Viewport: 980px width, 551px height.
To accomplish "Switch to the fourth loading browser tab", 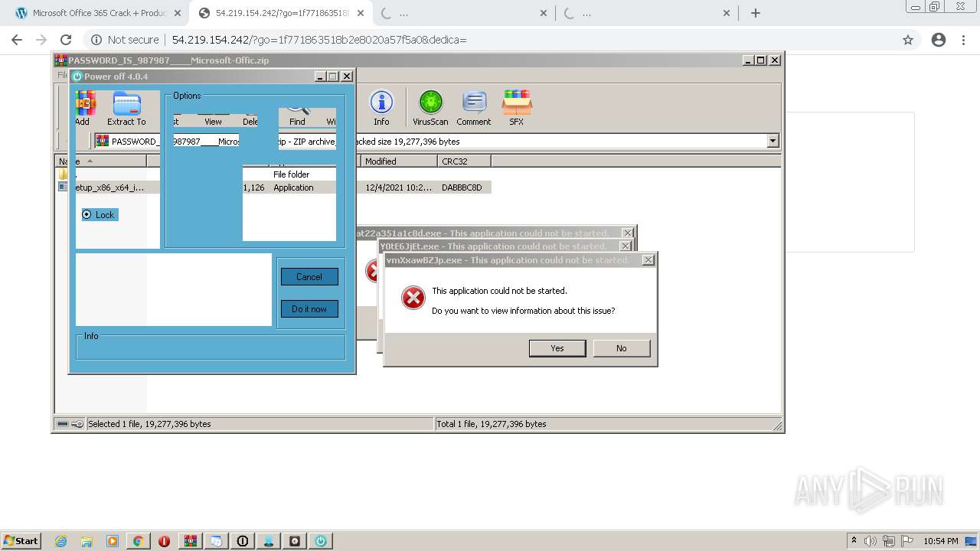I will coord(647,13).
